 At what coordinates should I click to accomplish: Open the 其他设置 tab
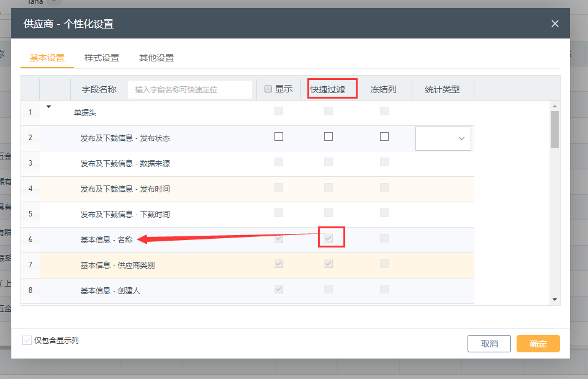pos(156,58)
